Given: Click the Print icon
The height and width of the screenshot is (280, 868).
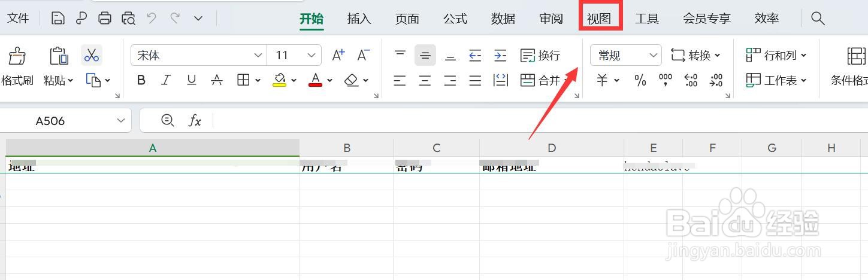Looking at the screenshot, I should 105,19.
